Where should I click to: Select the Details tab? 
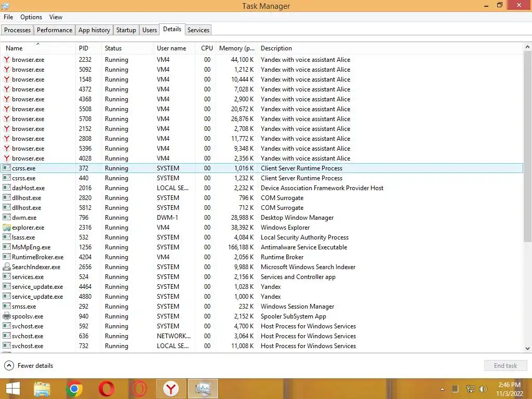[x=172, y=29]
